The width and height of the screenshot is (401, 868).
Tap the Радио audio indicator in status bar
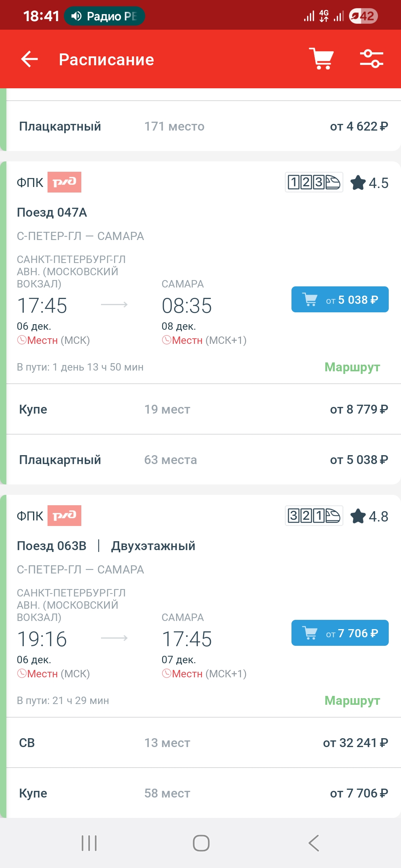pos(104,16)
